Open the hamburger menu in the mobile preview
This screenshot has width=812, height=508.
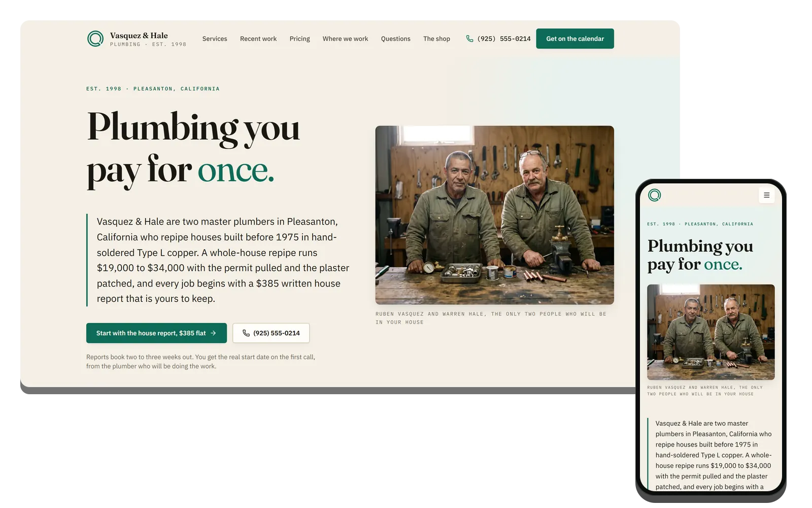[766, 195]
